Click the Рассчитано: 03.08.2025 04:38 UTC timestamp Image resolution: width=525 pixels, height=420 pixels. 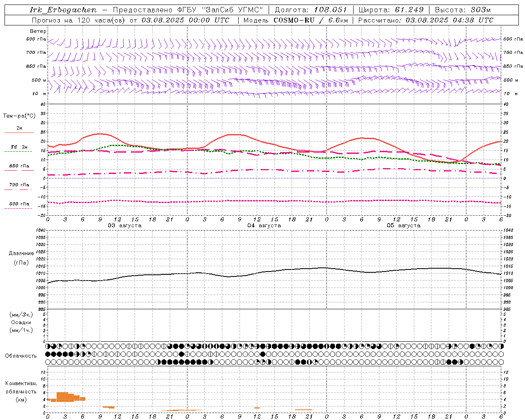(x=426, y=20)
